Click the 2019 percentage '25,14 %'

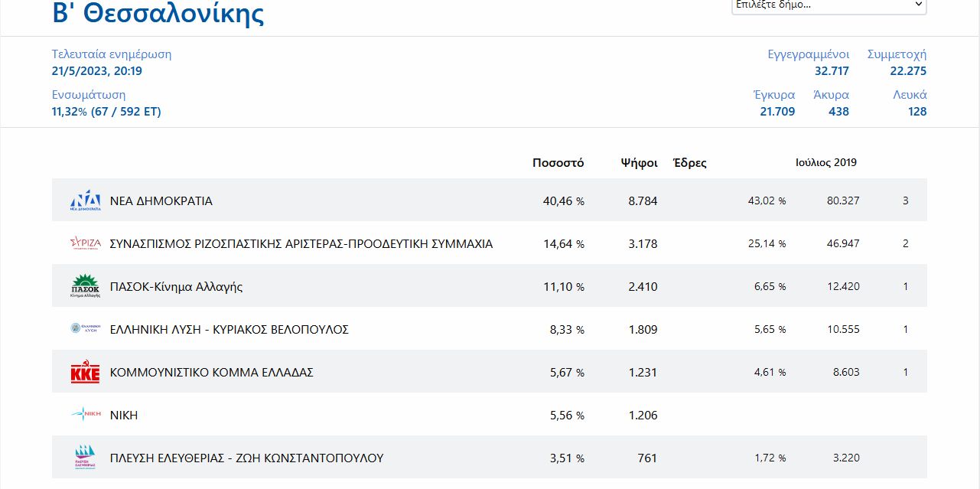click(767, 244)
